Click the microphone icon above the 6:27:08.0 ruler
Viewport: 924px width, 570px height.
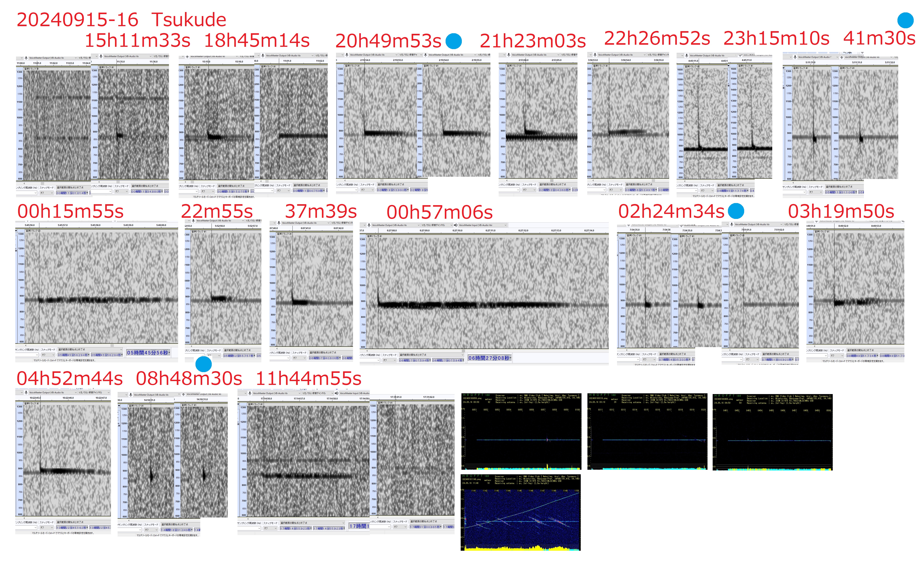point(369,225)
